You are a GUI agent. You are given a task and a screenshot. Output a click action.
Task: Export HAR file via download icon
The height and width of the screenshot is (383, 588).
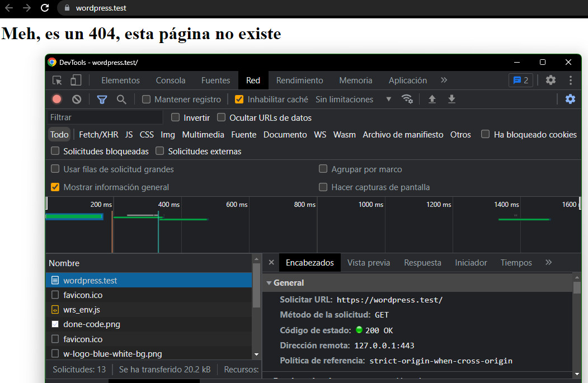(451, 99)
